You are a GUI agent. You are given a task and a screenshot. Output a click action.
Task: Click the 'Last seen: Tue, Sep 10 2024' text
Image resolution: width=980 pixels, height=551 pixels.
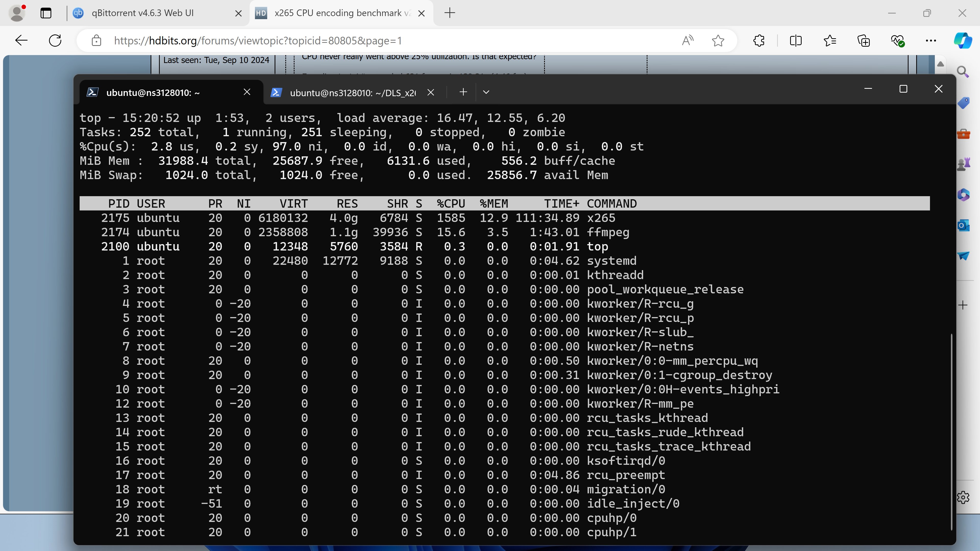click(x=216, y=60)
